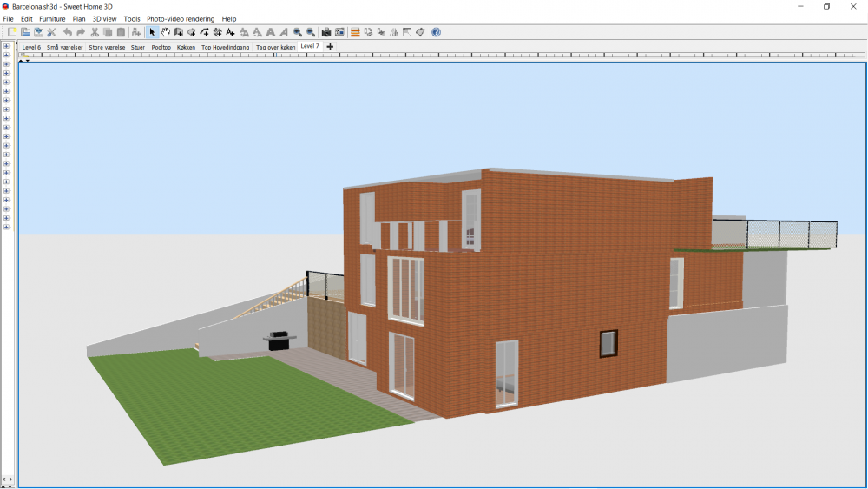868x489 pixels.
Task: Open the Furniture menu
Action: (x=52, y=19)
